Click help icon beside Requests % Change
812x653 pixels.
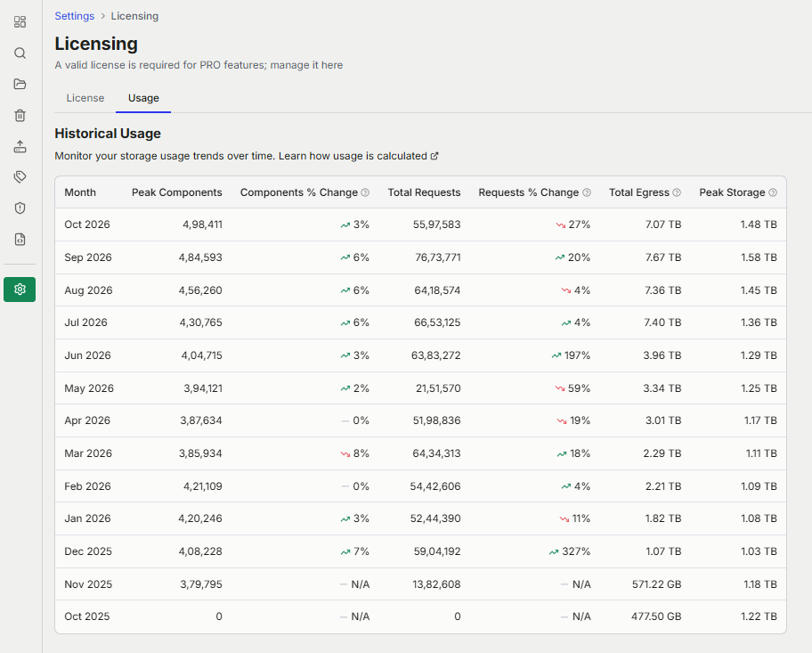587,192
